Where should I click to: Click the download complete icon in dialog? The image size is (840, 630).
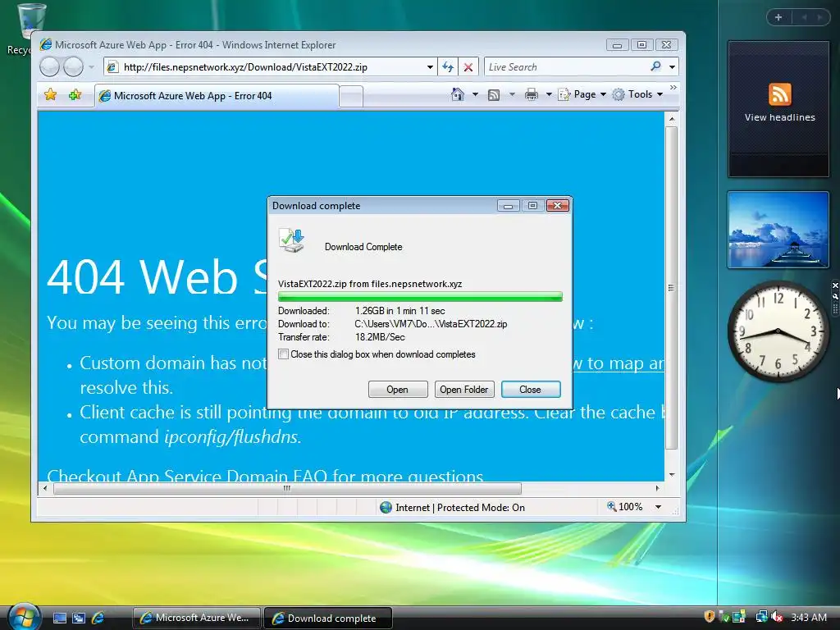coord(292,241)
